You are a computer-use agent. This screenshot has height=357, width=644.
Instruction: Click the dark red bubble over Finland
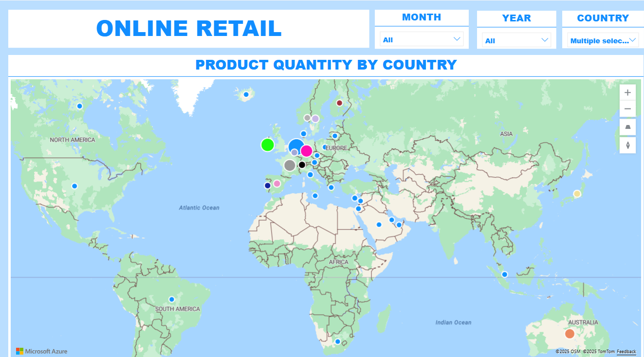click(339, 103)
